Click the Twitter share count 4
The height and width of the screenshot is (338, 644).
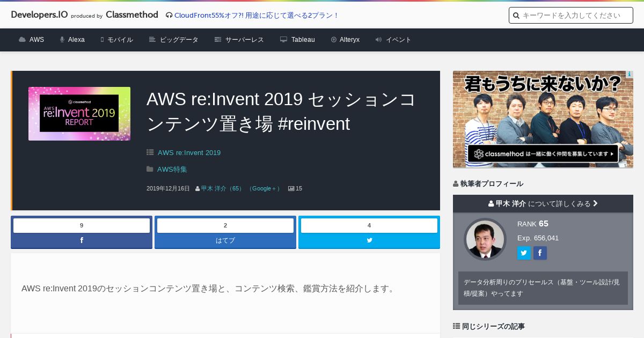[x=369, y=225]
